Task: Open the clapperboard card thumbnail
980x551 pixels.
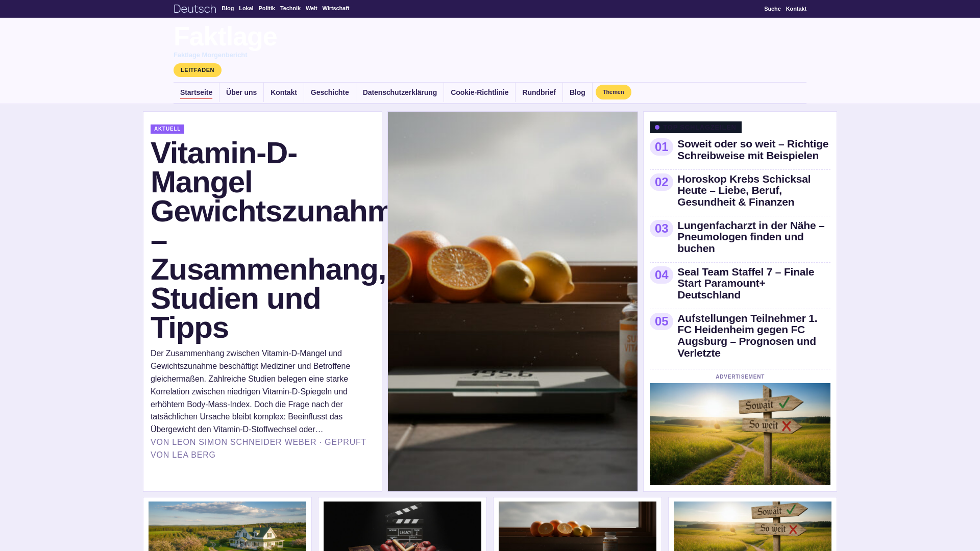Action: click(x=402, y=526)
